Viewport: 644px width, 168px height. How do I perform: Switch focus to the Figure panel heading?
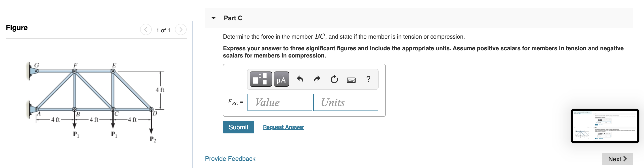pos(17,28)
